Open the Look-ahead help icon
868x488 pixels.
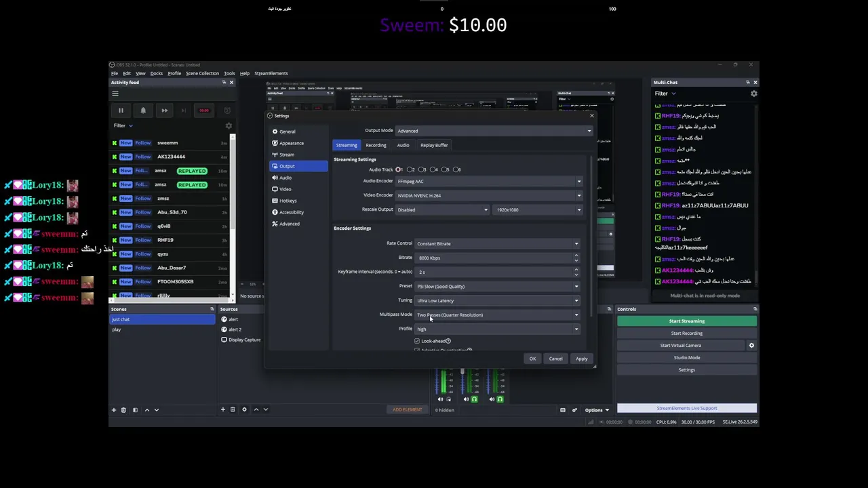(x=448, y=341)
